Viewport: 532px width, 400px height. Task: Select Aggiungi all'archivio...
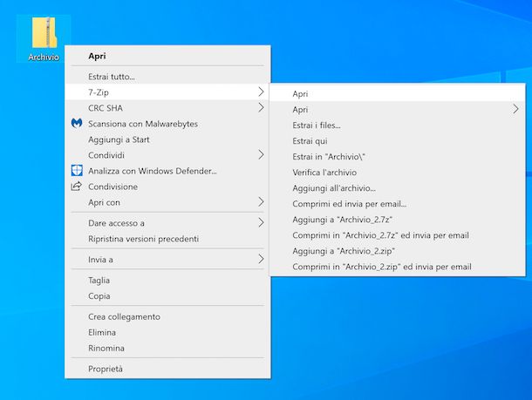[x=398, y=187]
